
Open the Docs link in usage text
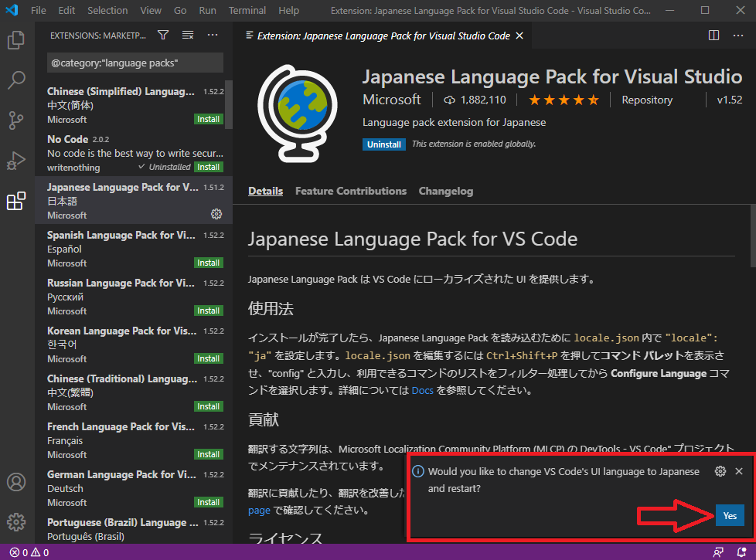(x=422, y=390)
